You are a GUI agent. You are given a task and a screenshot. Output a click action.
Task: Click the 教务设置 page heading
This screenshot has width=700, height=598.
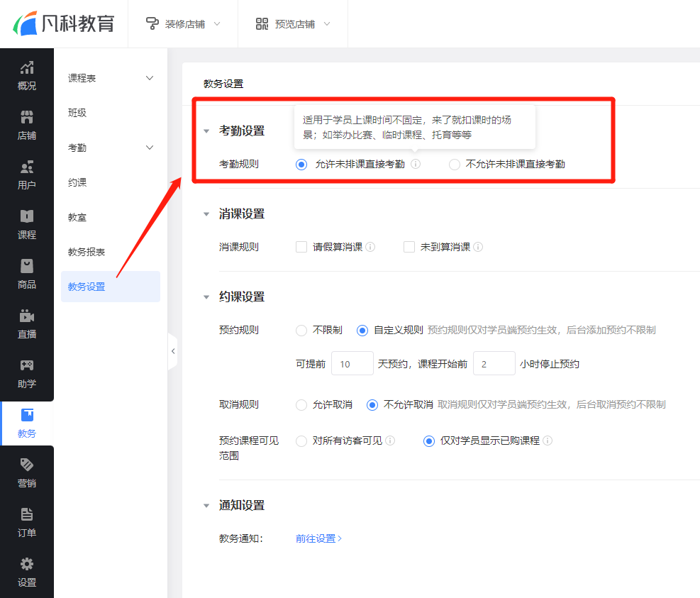coord(223,84)
